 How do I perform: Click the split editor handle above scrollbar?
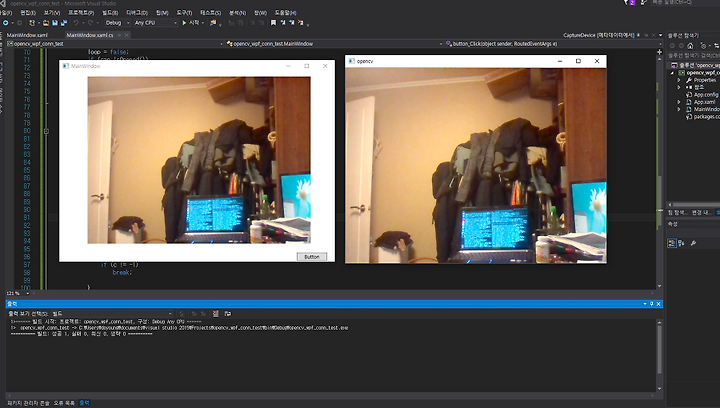[659, 52]
